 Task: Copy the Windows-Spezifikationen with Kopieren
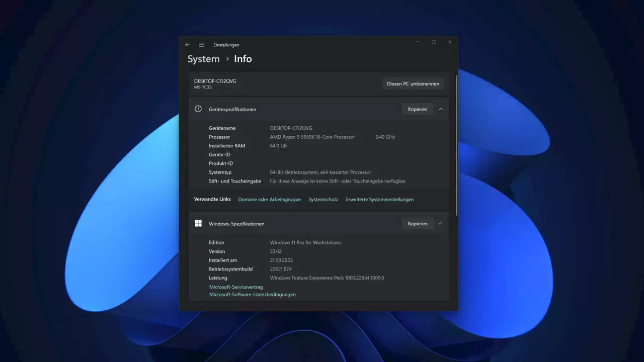pyautogui.click(x=418, y=224)
